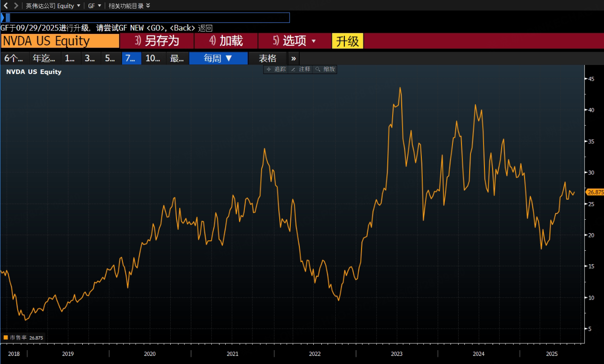The height and width of the screenshot is (364, 604).
Task: Select the 10-year range tab
Action: click(153, 58)
